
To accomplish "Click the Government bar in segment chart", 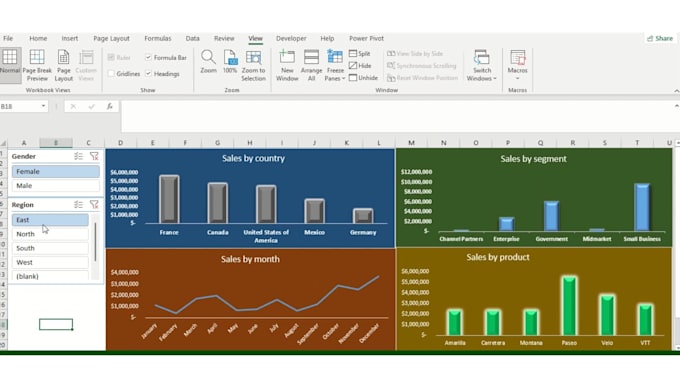I will pyautogui.click(x=551, y=216).
